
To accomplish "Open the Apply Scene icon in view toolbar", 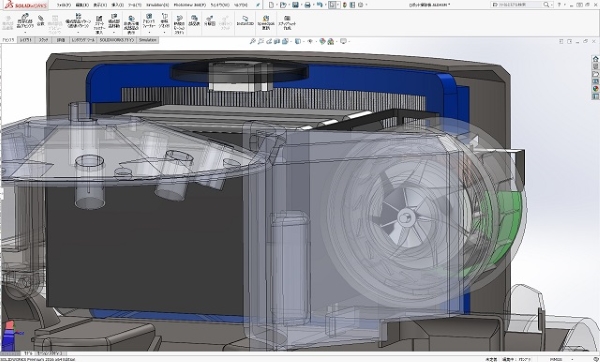I will tap(331, 41).
